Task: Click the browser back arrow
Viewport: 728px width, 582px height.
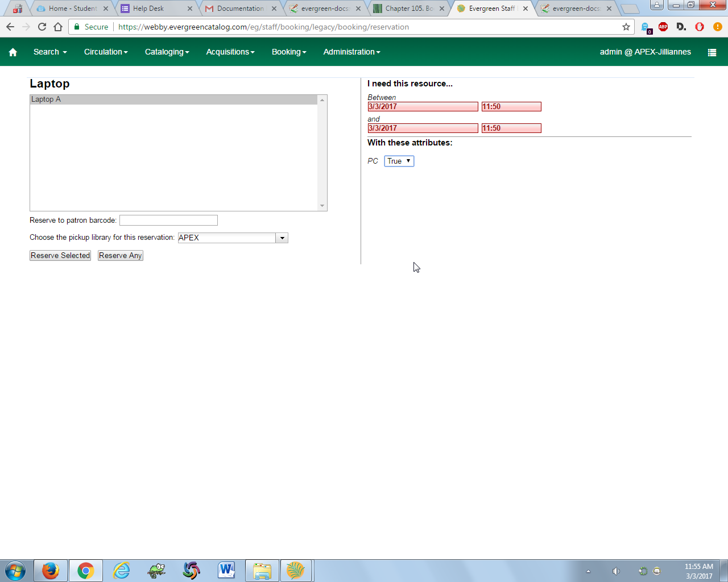Action: pos(10,27)
